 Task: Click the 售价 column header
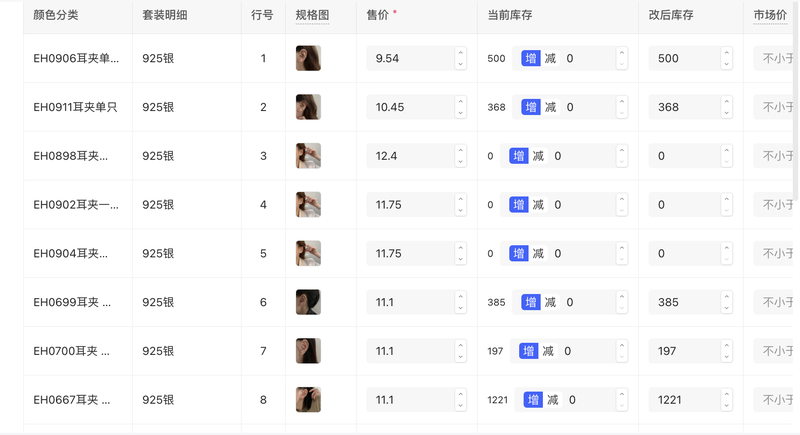378,16
